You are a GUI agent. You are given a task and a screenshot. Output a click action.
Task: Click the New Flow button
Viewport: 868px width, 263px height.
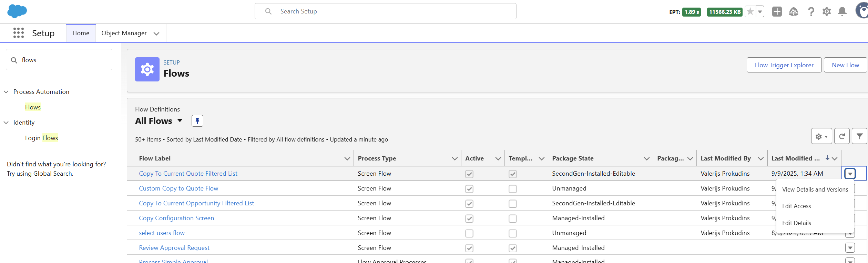[845, 65]
